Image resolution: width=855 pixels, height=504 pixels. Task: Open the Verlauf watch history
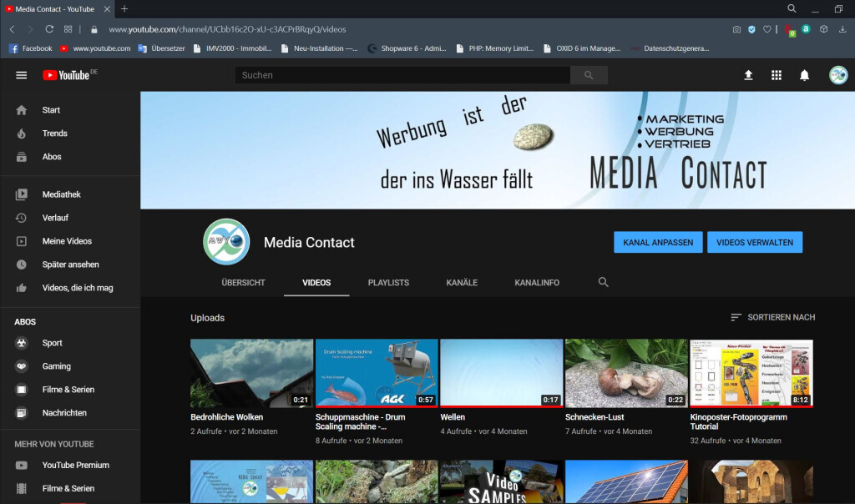click(x=53, y=217)
